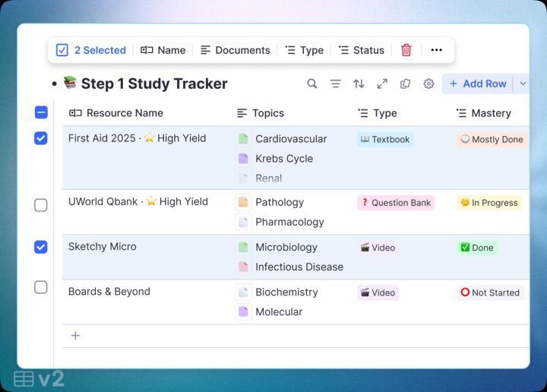Uncheck the First Aid 2025 row checkbox

(41, 138)
